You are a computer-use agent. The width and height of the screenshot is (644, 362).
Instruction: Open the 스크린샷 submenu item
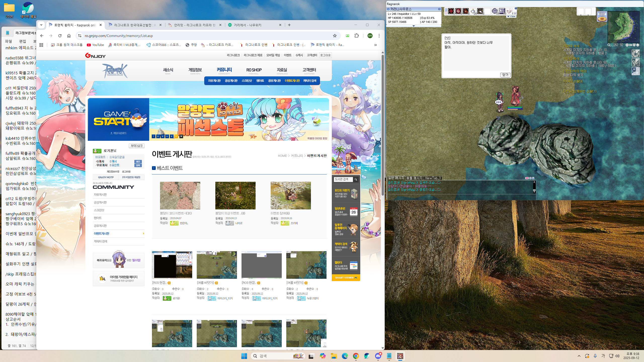click(x=247, y=81)
